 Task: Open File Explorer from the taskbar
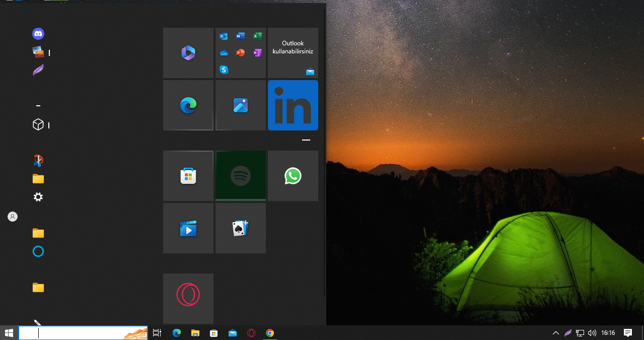[195, 332]
